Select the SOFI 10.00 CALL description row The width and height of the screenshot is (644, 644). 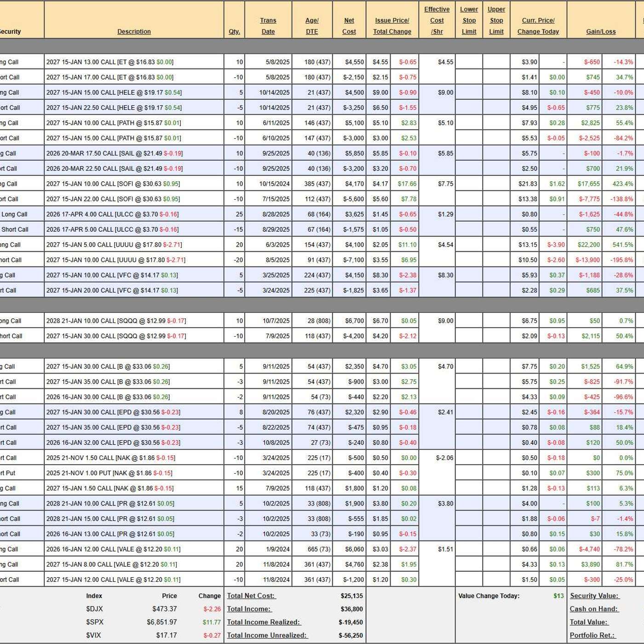coord(113,184)
